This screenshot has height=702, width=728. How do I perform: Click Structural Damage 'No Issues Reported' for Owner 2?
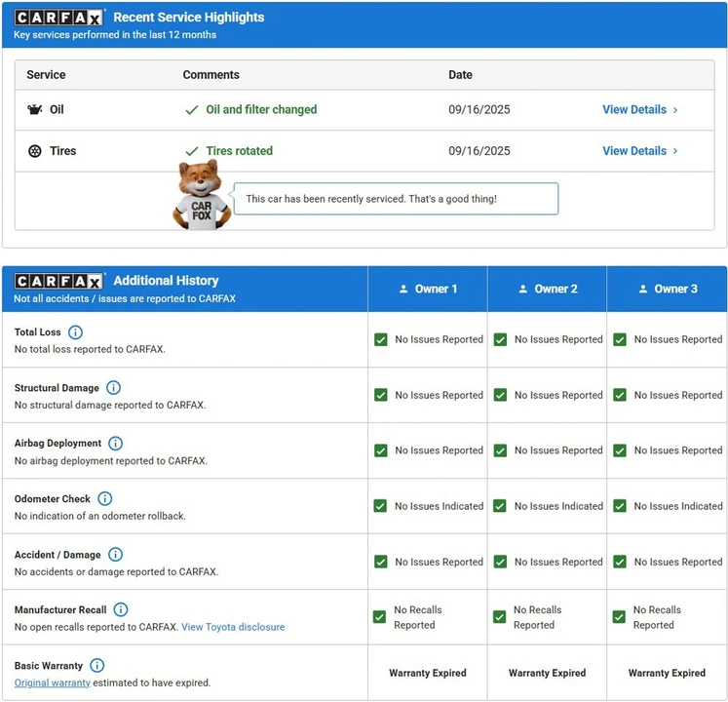(558, 396)
